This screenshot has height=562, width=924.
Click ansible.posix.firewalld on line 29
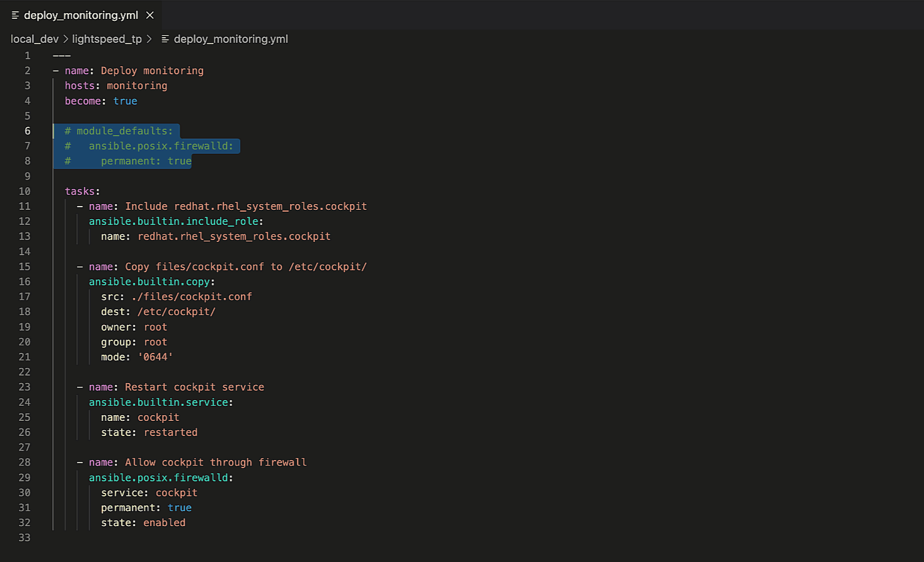coord(159,478)
